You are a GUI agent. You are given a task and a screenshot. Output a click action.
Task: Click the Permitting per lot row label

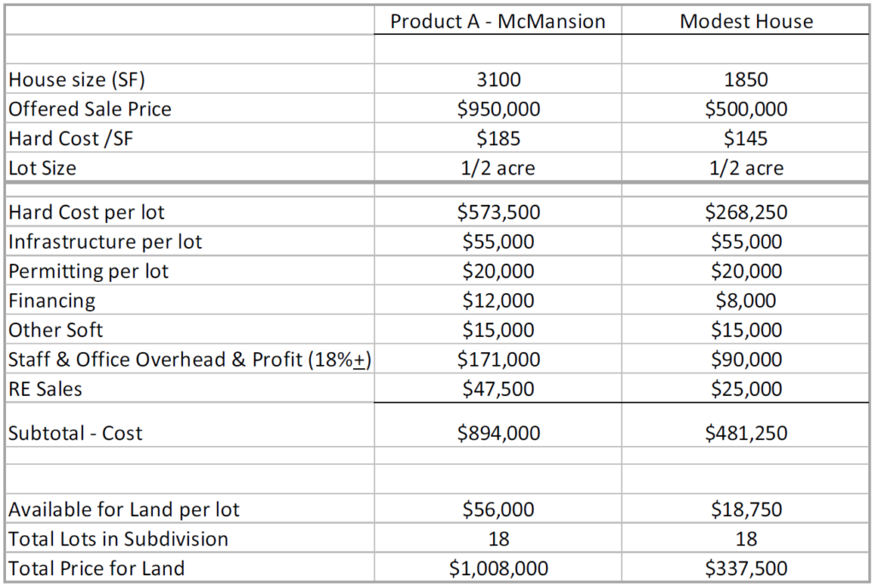click(x=89, y=272)
